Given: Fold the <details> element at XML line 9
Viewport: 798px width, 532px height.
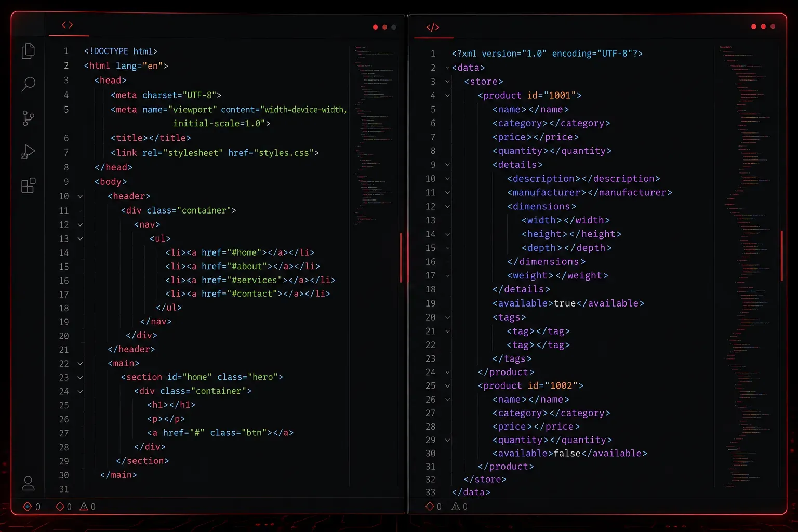Looking at the screenshot, I should pos(447,165).
